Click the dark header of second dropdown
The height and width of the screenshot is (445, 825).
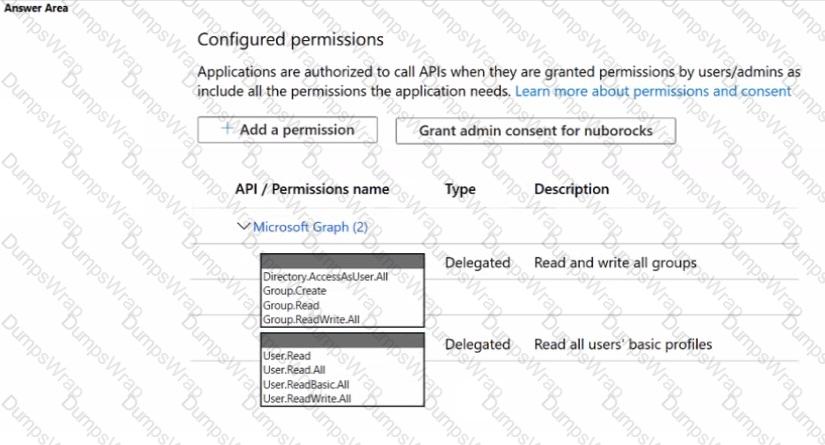[343, 340]
